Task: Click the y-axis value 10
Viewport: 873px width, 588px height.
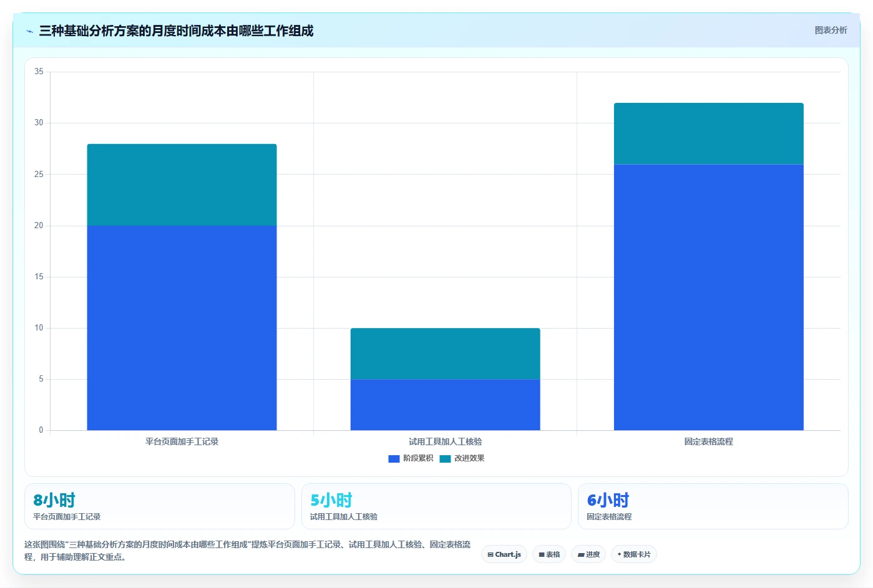Action: pyautogui.click(x=39, y=328)
